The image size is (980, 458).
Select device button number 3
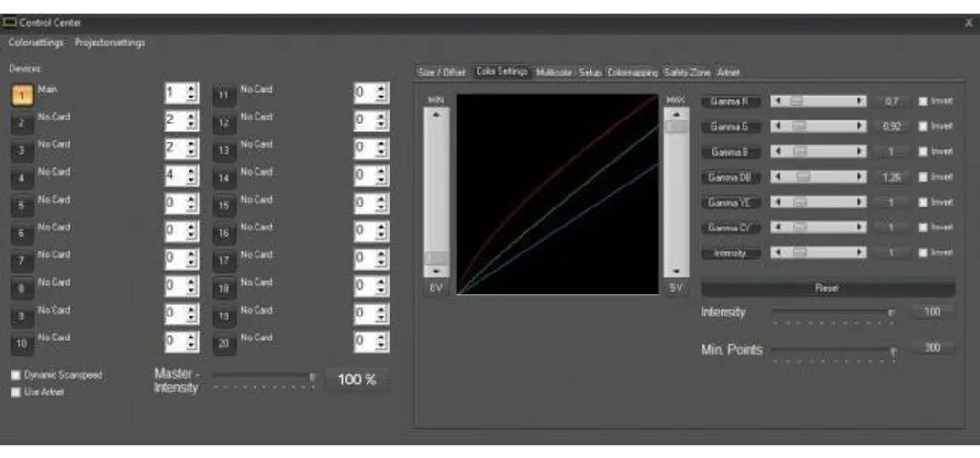point(23,150)
